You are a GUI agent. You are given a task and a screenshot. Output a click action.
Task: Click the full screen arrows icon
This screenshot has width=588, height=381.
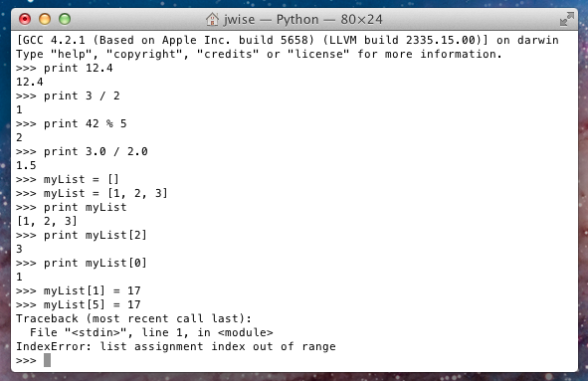(x=567, y=19)
